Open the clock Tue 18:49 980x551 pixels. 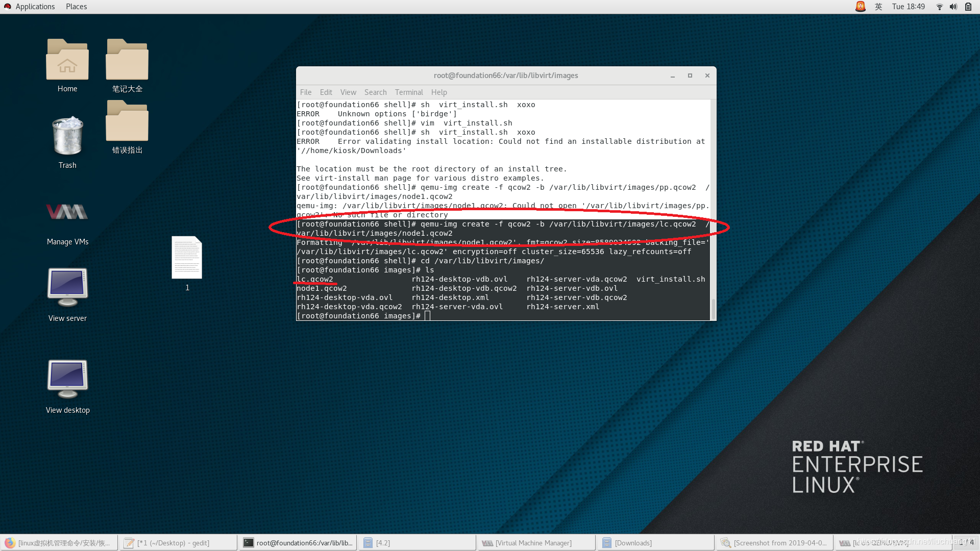[x=908, y=7]
